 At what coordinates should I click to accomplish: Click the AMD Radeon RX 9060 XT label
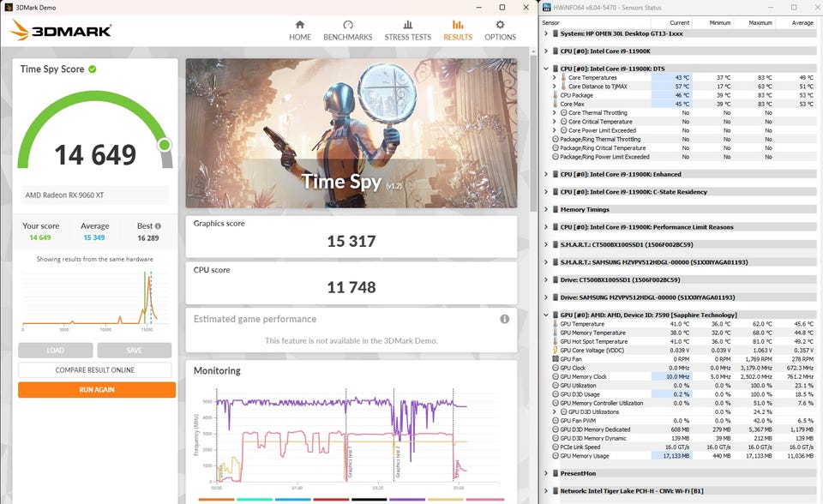coord(64,195)
